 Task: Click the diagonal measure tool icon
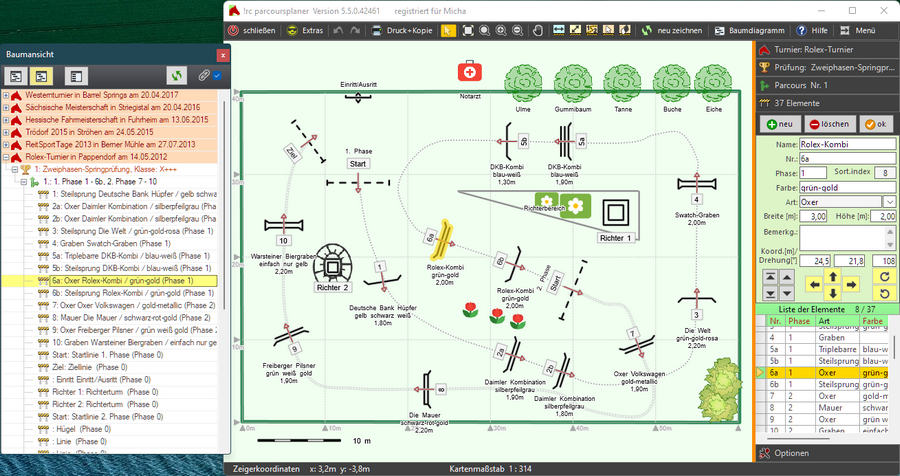(x=575, y=30)
